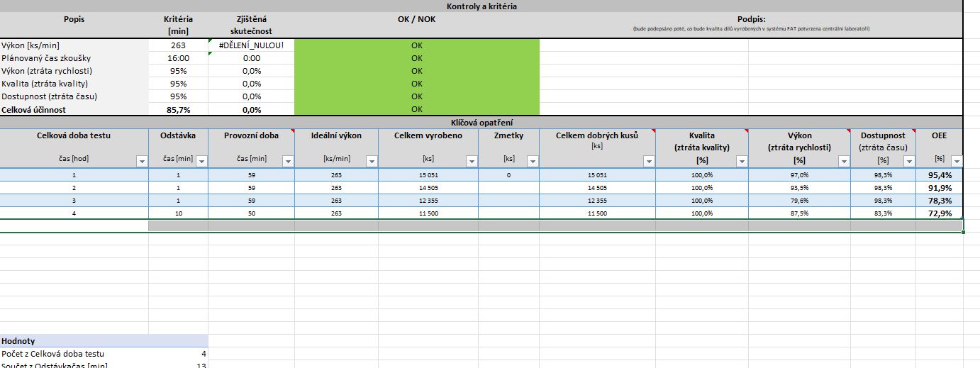The height and width of the screenshot is (368, 980).
Task: Click the Celkem vyrobeno filter arrow
Action: [x=471, y=162]
